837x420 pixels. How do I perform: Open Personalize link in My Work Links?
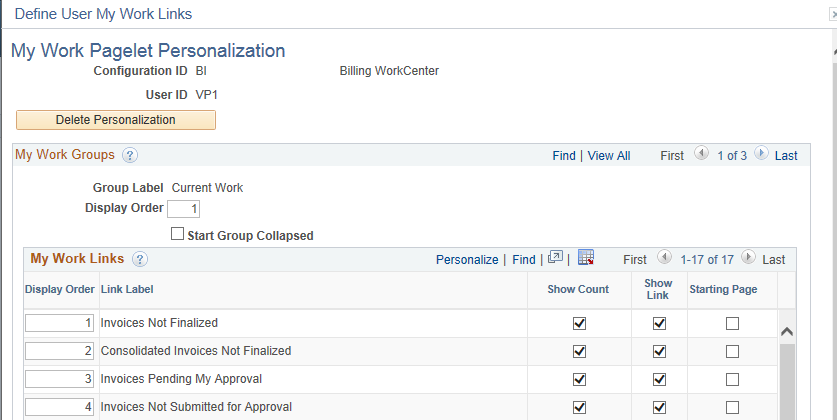coord(467,260)
